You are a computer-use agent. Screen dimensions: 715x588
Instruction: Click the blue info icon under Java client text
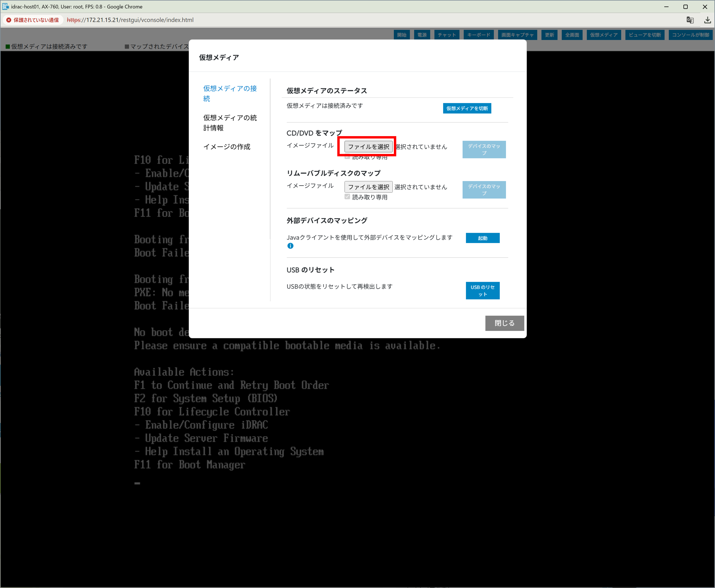click(290, 246)
